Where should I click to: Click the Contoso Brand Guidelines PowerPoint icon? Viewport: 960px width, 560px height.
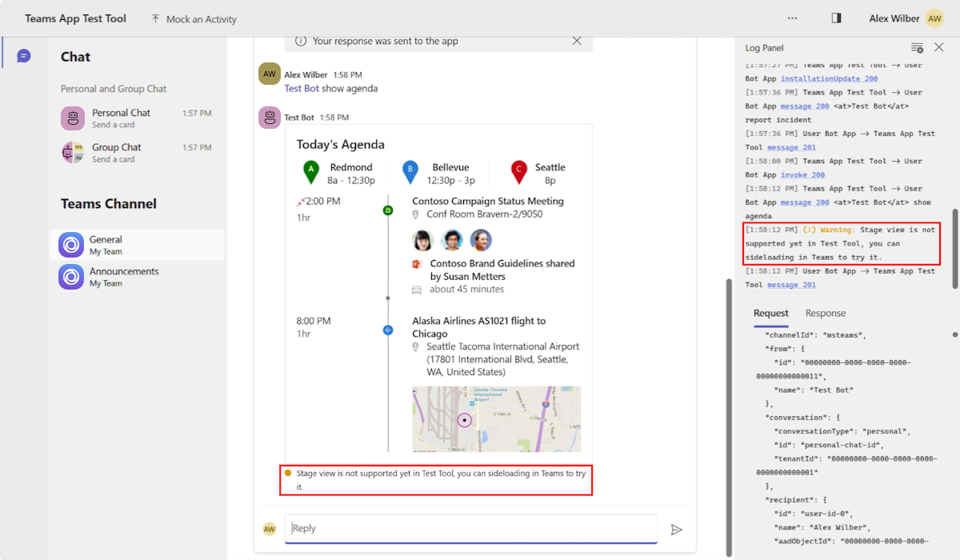coord(417,264)
